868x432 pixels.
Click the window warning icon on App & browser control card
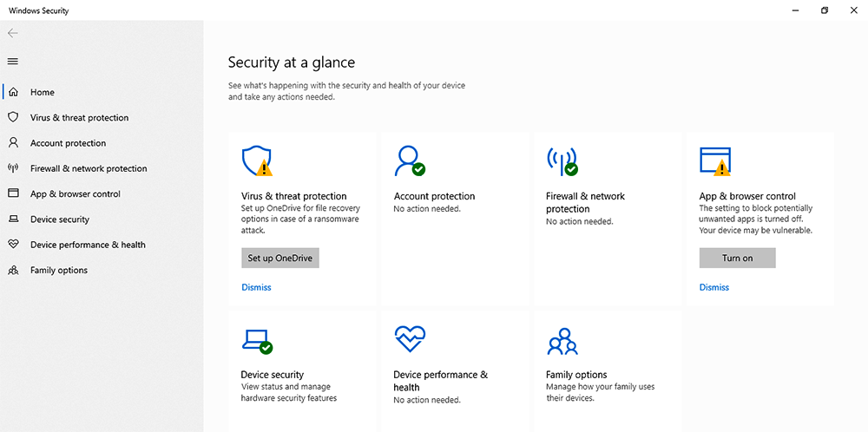pyautogui.click(x=715, y=161)
